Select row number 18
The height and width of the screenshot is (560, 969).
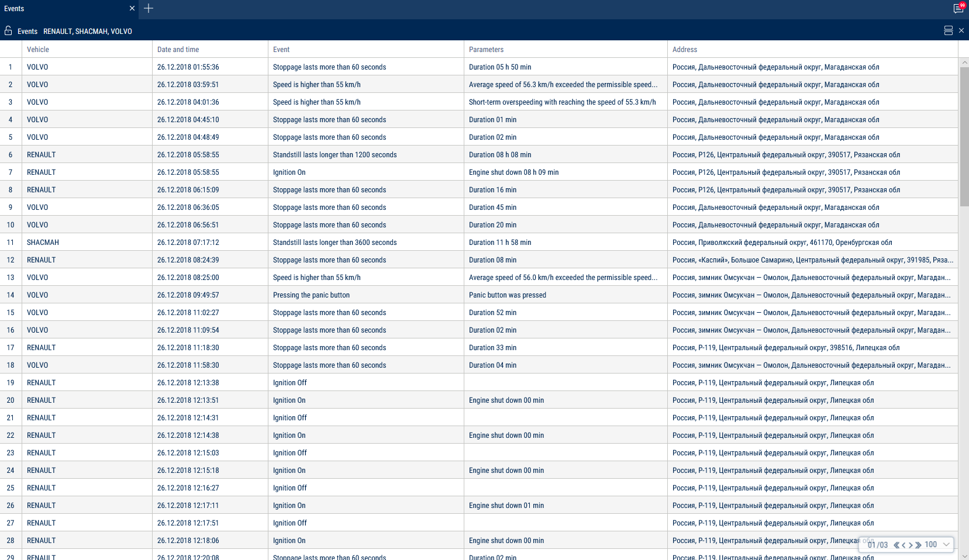[11, 365]
